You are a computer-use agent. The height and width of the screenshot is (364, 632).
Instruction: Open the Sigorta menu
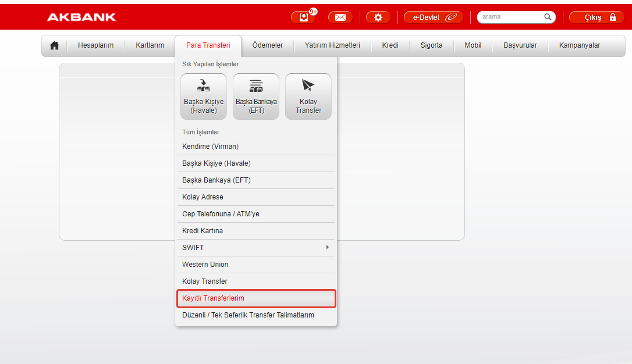pyautogui.click(x=431, y=45)
